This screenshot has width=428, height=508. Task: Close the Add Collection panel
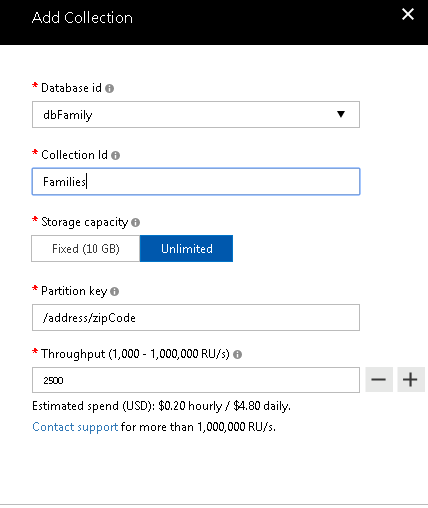pos(408,14)
